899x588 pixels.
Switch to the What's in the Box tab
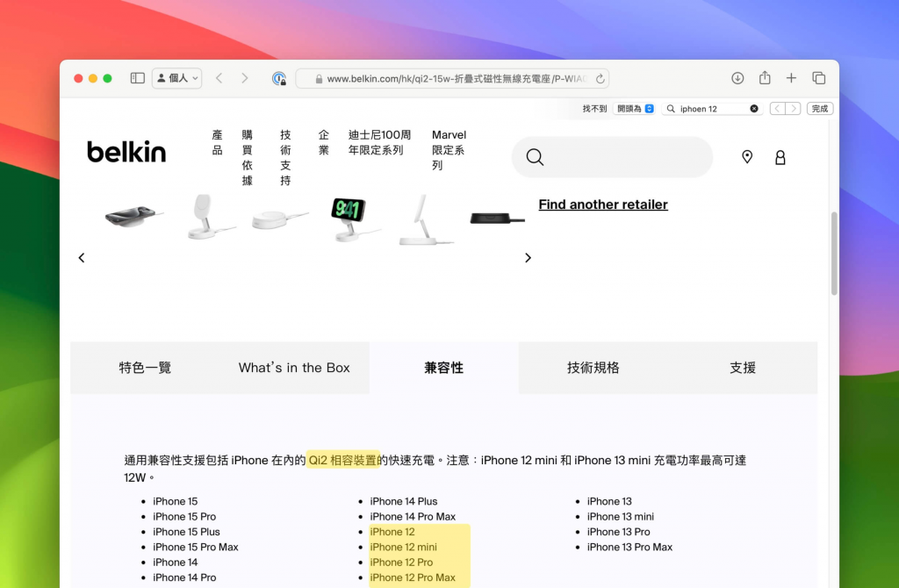click(x=294, y=368)
